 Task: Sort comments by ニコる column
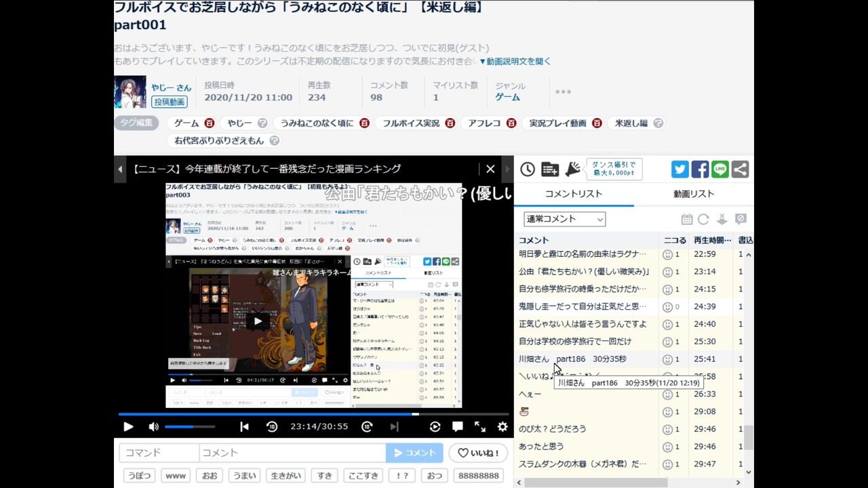tap(674, 240)
